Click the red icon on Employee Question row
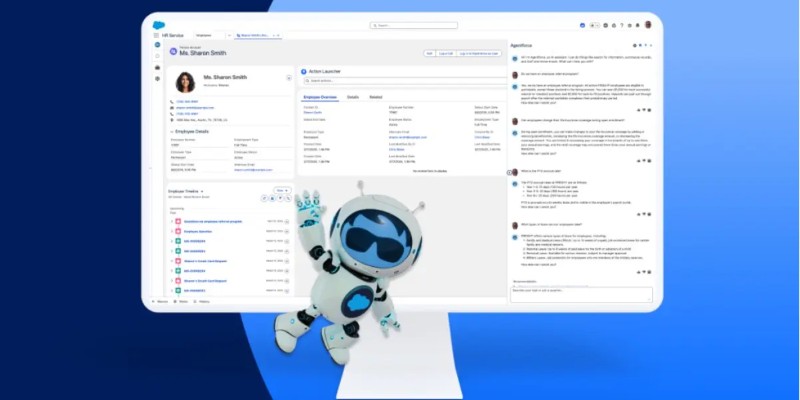 tap(178, 231)
